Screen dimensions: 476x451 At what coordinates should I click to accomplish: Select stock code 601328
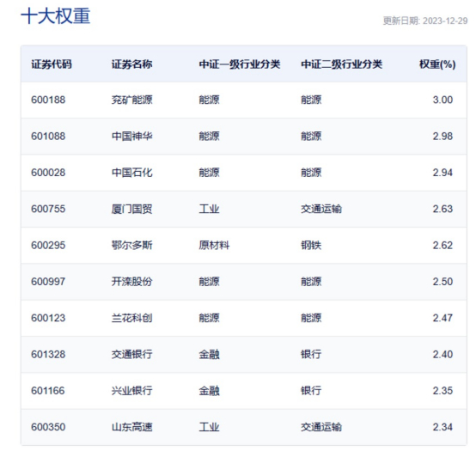tap(48, 355)
